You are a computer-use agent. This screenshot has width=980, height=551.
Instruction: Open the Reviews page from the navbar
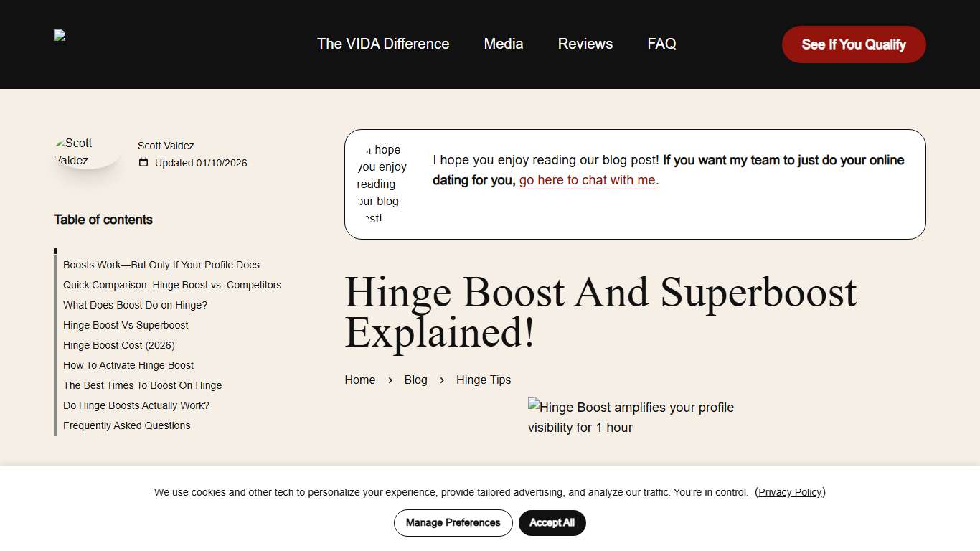tap(585, 44)
